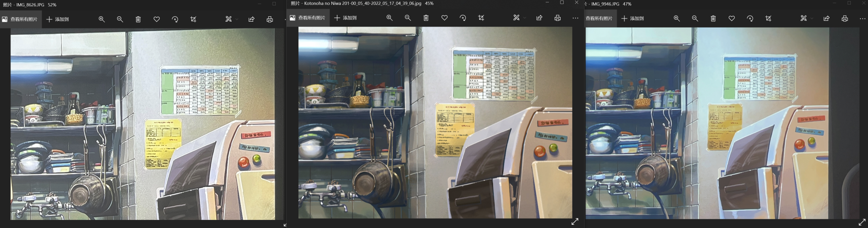Viewport: 868px width, 228px height.
Task: Crop the Kotonoha no Niwa image
Action: pos(481,18)
